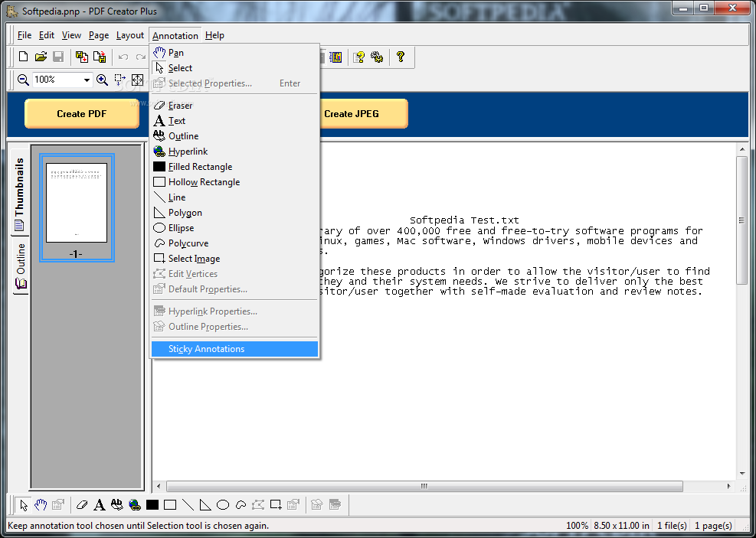This screenshot has height=538, width=756.
Task: Open the Help menu
Action: (214, 35)
